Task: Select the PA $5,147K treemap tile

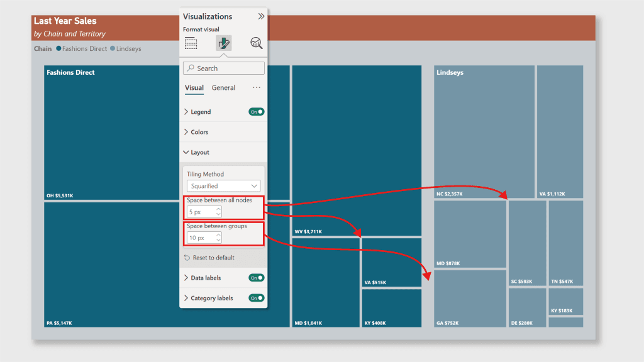Action: tap(112, 265)
